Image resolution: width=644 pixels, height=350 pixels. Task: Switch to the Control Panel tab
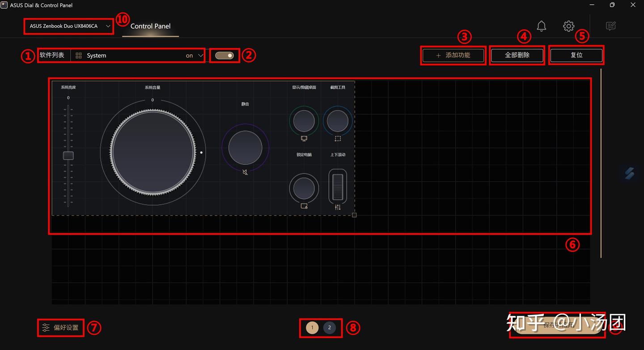tap(150, 26)
